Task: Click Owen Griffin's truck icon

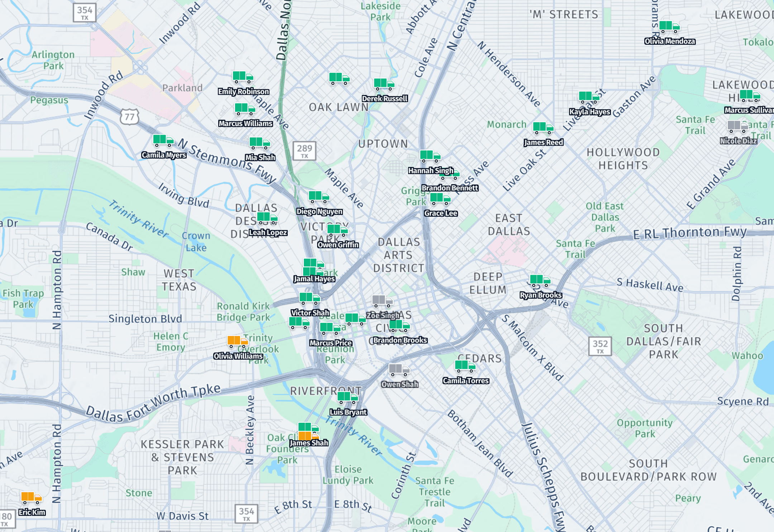Action: point(338,230)
